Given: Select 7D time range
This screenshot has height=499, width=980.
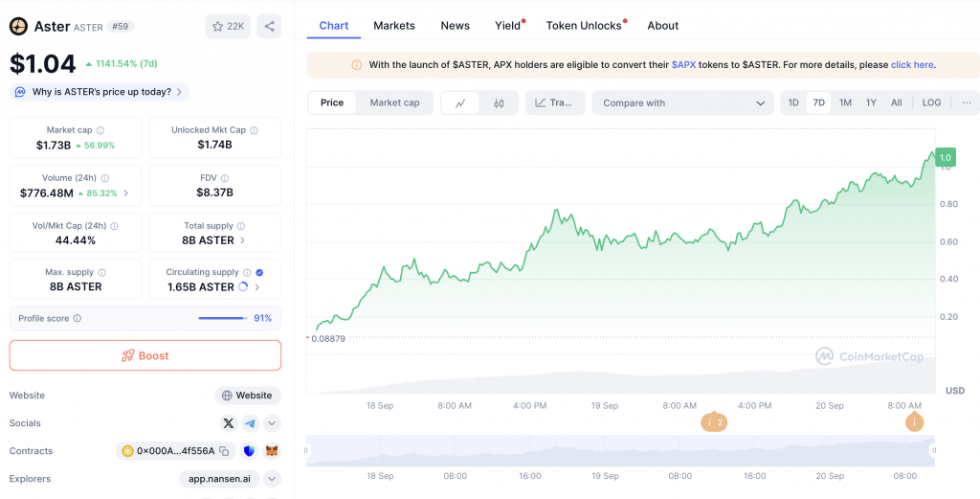Looking at the screenshot, I should pyautogui.click(x=818, y=102).
